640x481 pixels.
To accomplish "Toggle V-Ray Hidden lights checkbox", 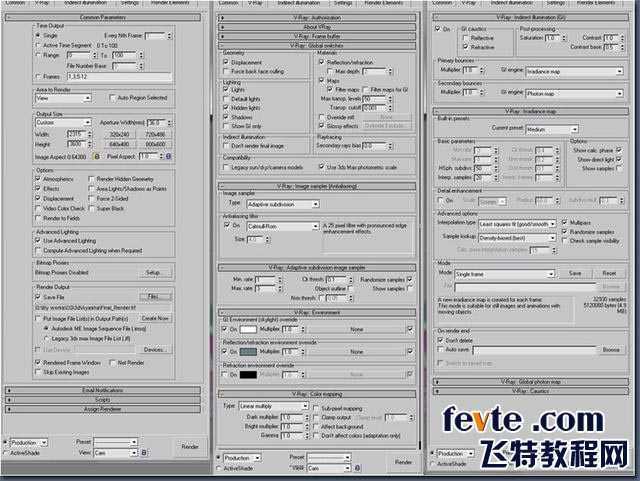I will point(226,108).
